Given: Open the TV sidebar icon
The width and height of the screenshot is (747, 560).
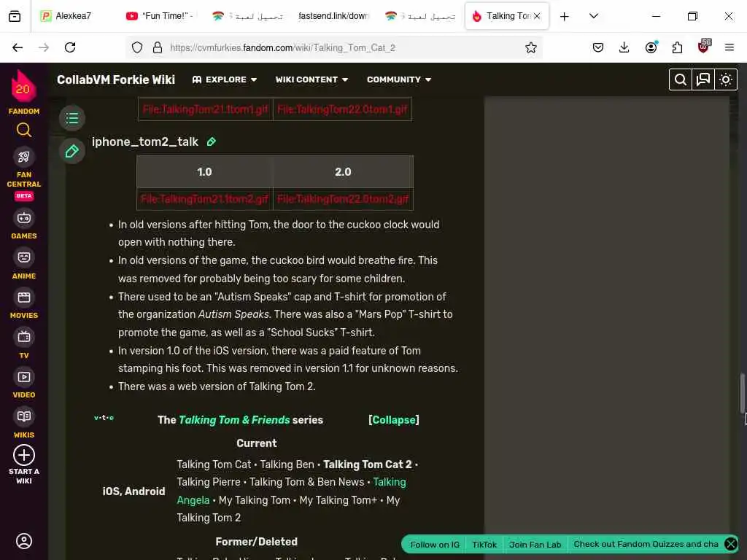Looking at the screenshot, I should (x=24, y=337).
